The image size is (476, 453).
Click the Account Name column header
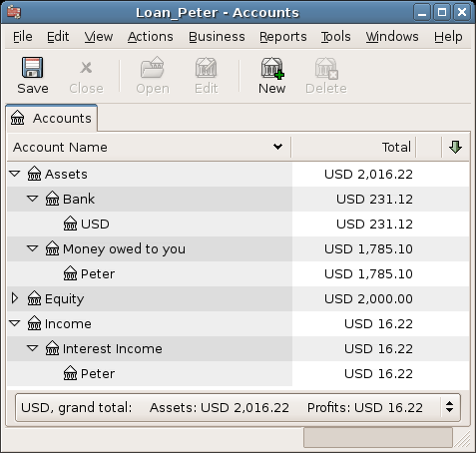point(149,147)
